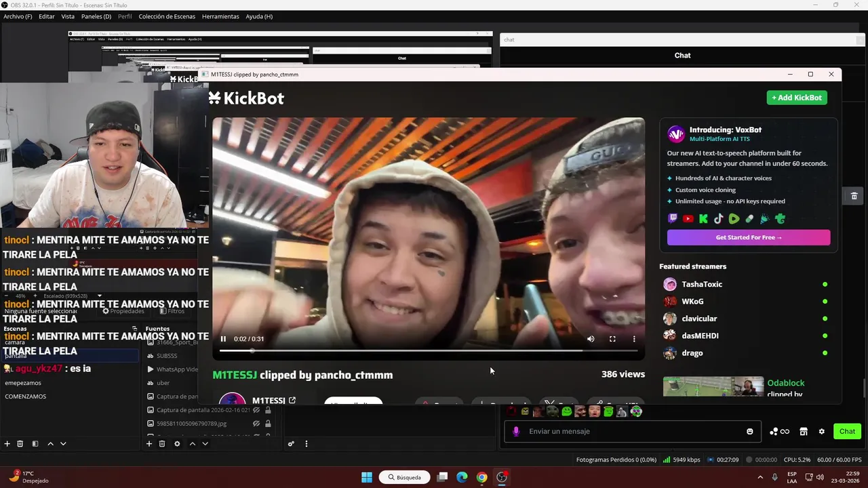Open M1TESSJ channel external link icon
The image size is (868, 488).
click(292, 401)
